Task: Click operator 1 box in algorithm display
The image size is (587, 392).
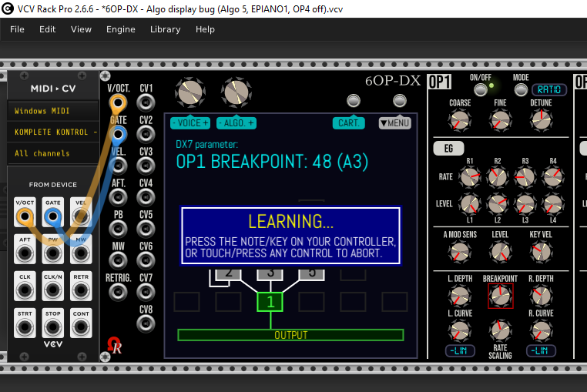Action: click(x=270, y=302)
